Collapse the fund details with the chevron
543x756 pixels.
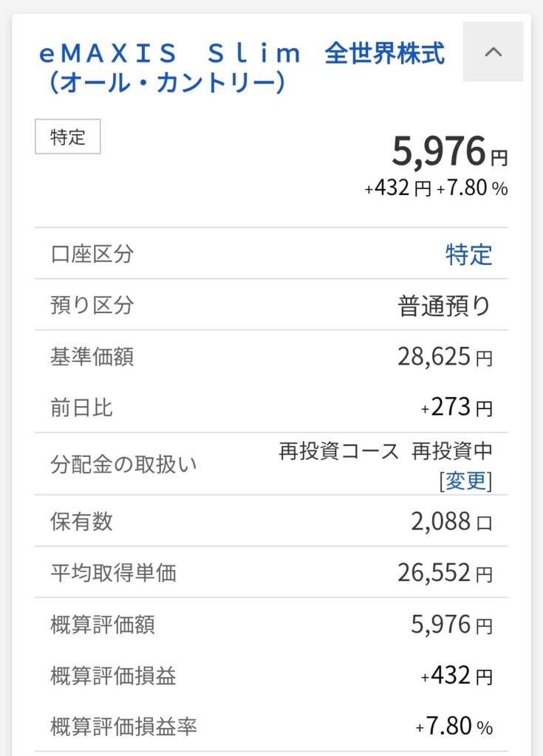pos(493,52)
